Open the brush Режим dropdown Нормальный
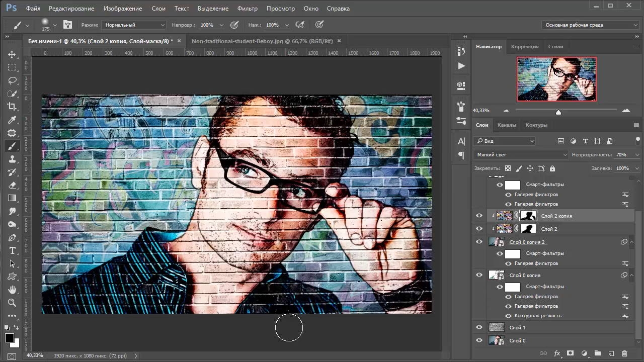Viewport: 644px width, 362px height. 134,25
